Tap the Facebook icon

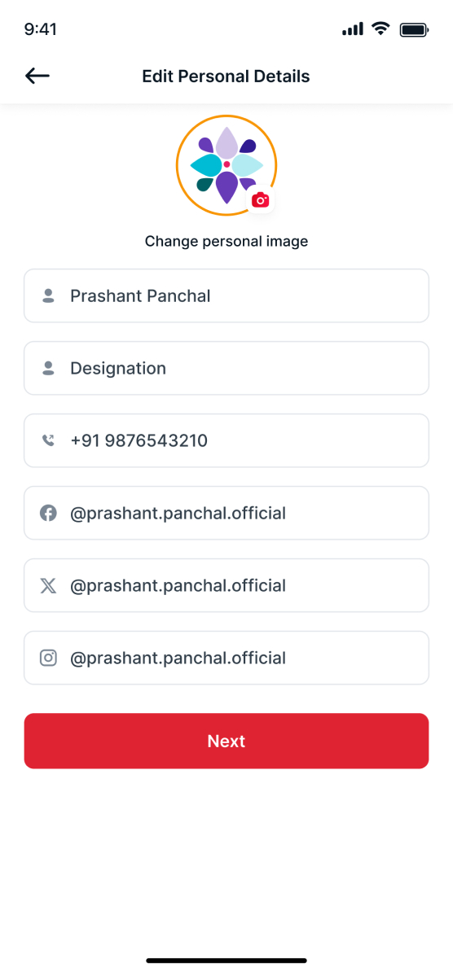point(49,513)
